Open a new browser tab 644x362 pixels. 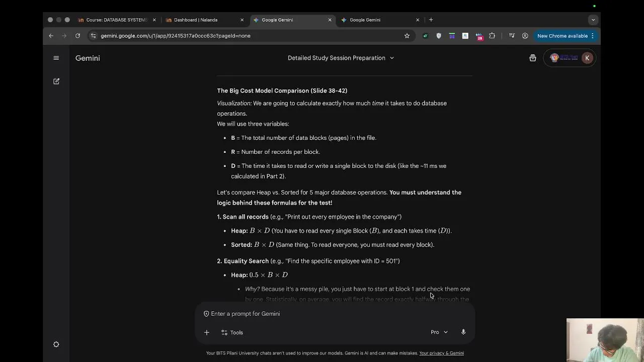[x=431, y=20]
